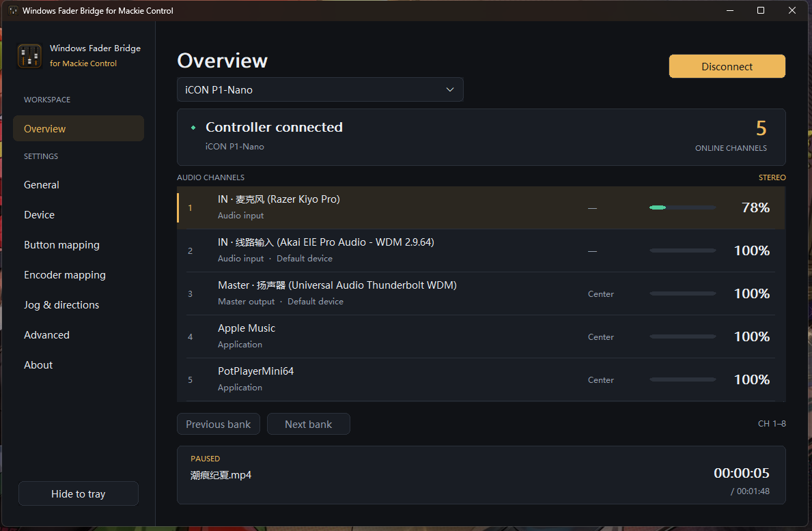Click the dropdown chevron arrow
Image resolution: width=812 pixels, height=531 pixels.
pyautogui.click(x=450, y=89)
